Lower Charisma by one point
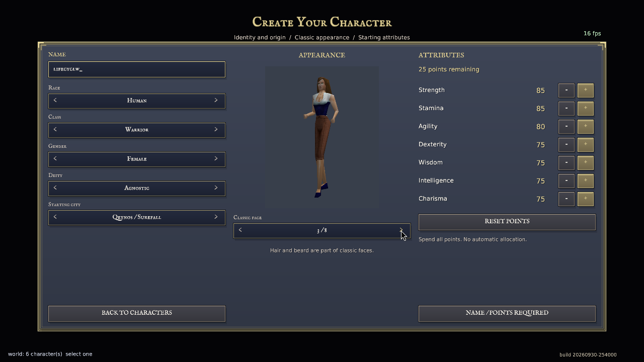644x362 pixels. 567,199
